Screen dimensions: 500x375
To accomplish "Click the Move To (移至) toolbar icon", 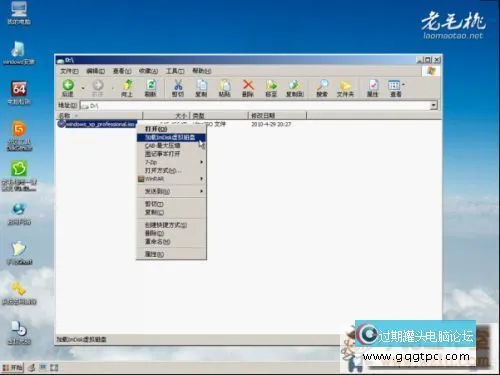I will (x=271, y=85).
